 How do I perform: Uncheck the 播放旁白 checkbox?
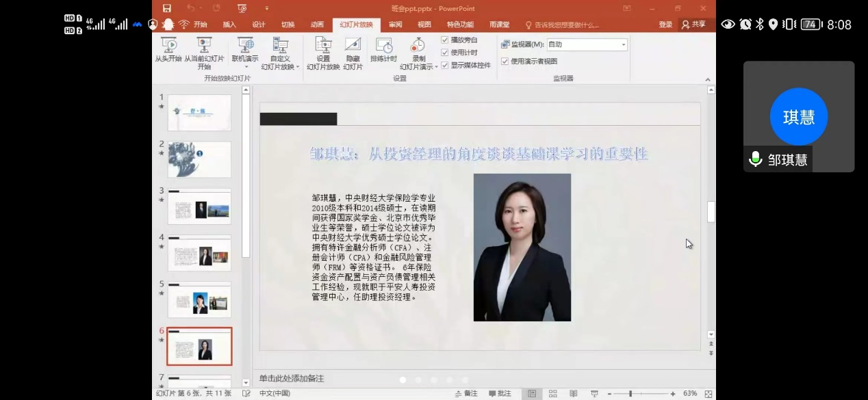click(x=445, y=40)
